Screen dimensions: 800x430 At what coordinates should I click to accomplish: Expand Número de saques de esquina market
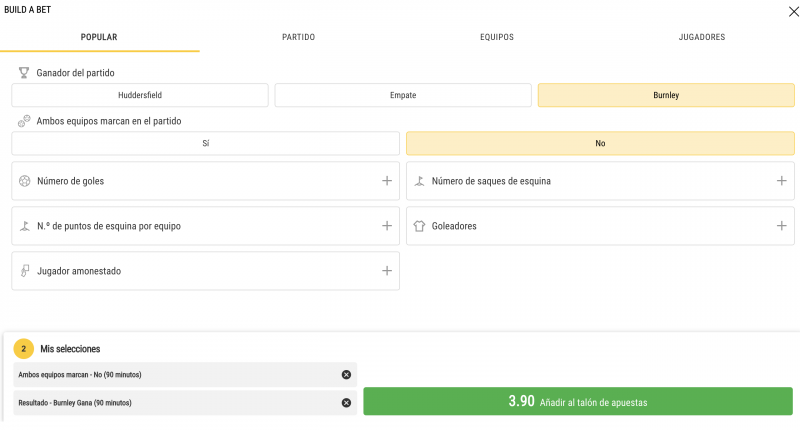click(781, 181)
